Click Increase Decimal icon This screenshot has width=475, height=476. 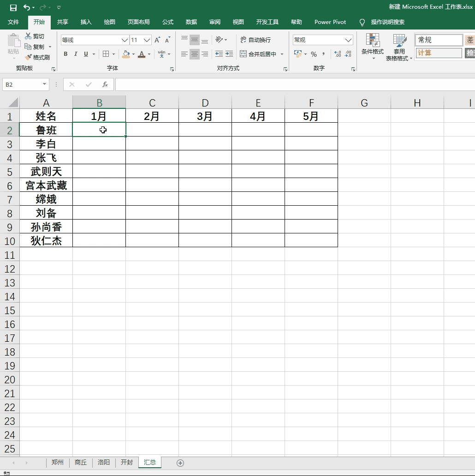click(338, 54)
